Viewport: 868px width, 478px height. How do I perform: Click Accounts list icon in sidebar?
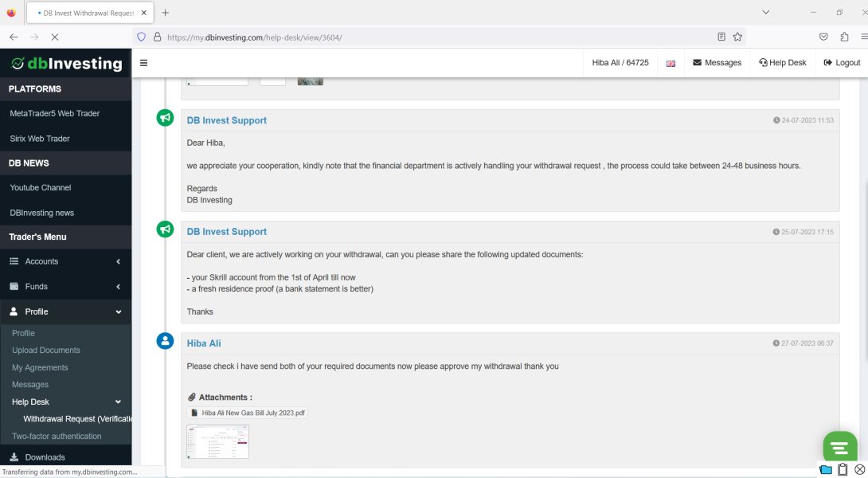(x=14, y=261)
